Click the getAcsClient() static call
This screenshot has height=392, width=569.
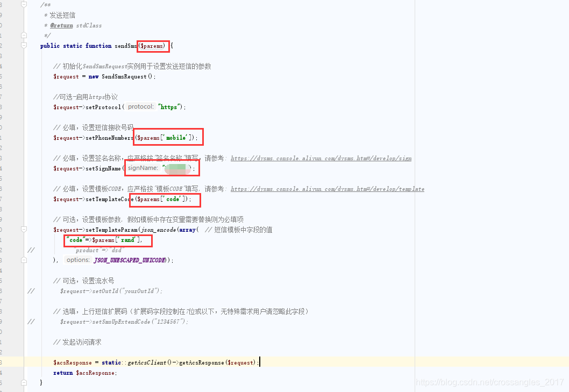tap(149, 362)
